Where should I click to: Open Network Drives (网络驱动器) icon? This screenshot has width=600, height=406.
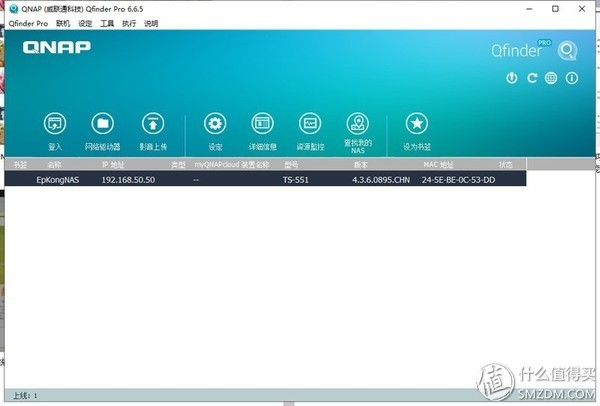[x=103, y=124]
